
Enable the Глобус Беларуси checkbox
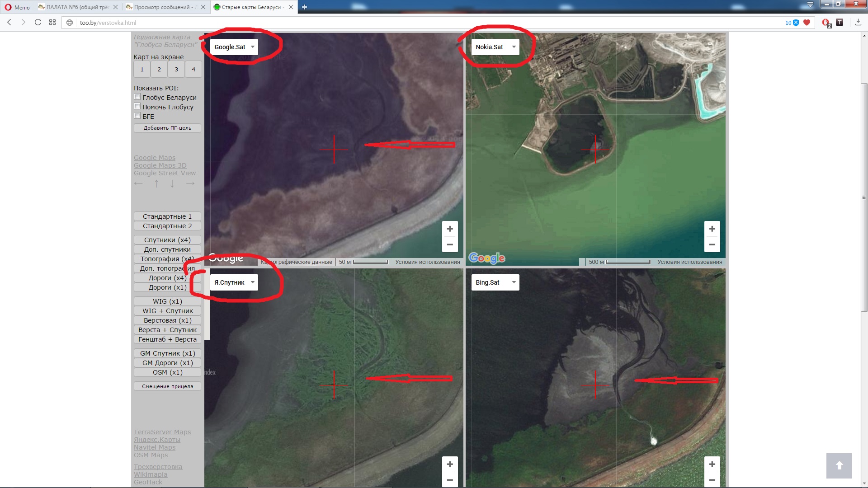click(137, 97)
